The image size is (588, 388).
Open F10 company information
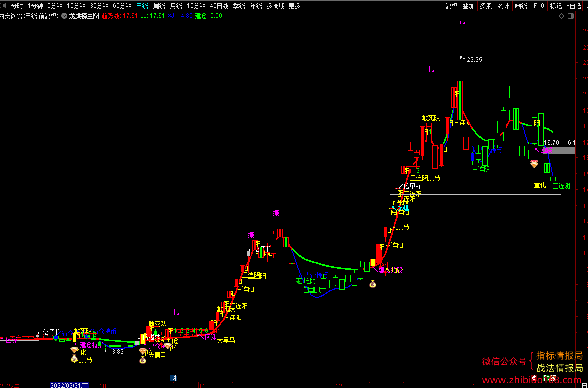pos(539,6)
